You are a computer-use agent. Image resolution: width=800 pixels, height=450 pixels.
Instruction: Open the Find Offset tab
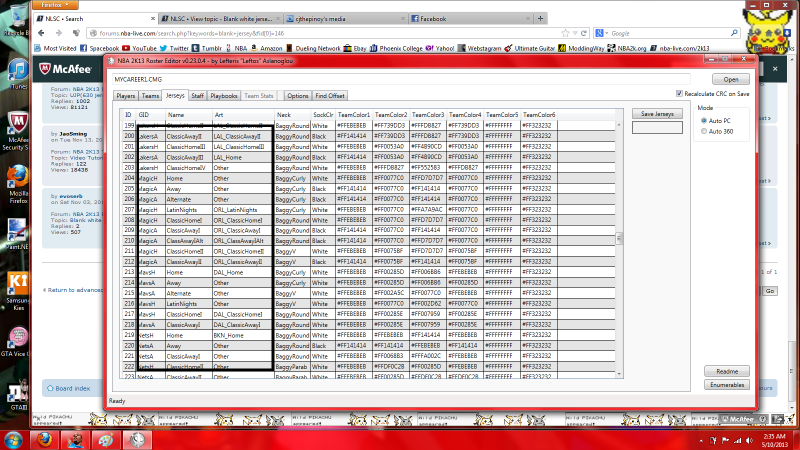[x=330, y=96]
